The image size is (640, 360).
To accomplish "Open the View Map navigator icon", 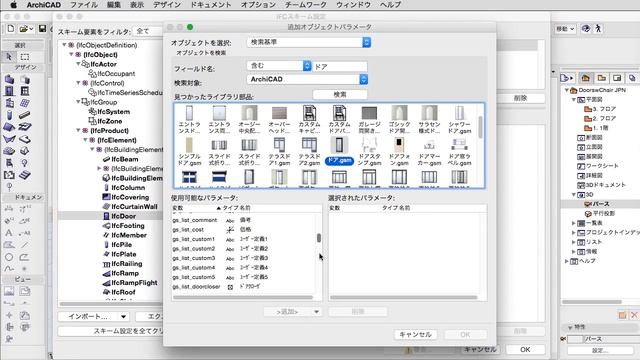I will point(601,78).
